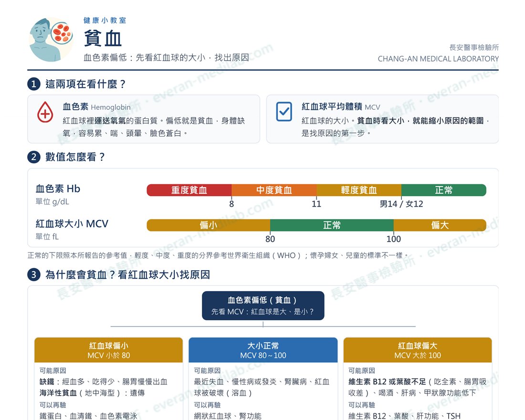The width and height of the screenshot is (525, 420).
Task: Click the 血色素偏低（貧血）flowchart box
Action: point(263,305)
